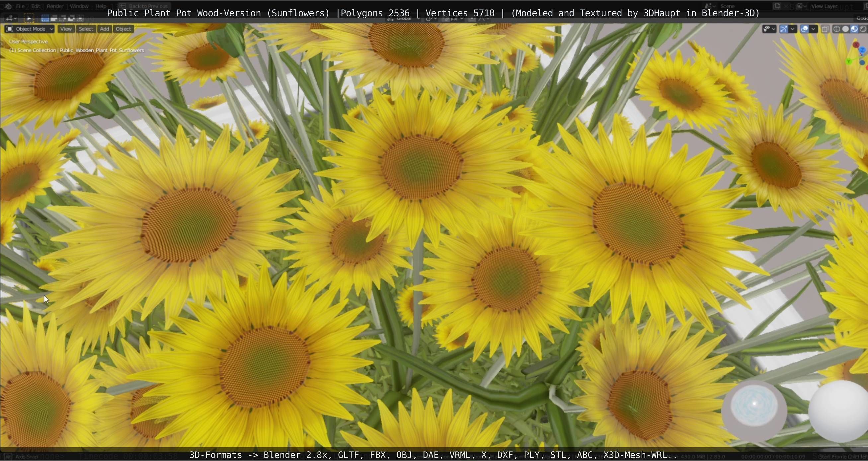Image resolution: width=868 pixels, height=461 pixels.
Task: Click the Scene Collection object name text
Action: 77,50
